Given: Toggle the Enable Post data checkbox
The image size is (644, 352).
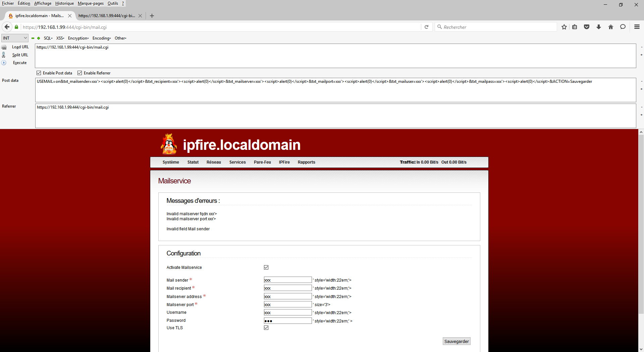Looking at the screenshot, I should pyautogui.click(x=39, y=73).
